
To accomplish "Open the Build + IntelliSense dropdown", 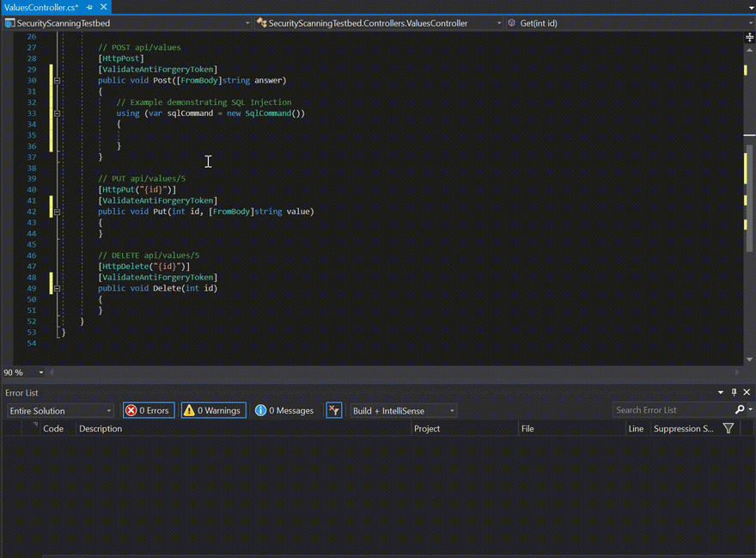I will [x=403, y=411].
